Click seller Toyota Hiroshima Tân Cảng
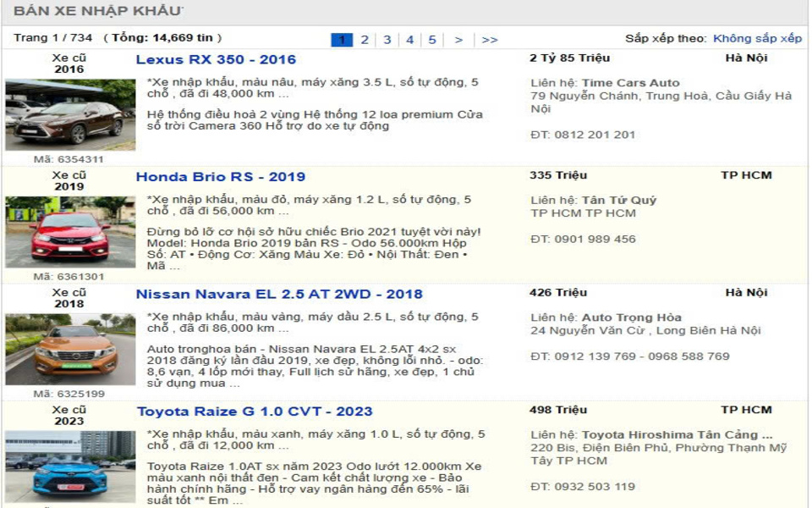The height and width of the screenshot is (508, 812). coord(677,435)
